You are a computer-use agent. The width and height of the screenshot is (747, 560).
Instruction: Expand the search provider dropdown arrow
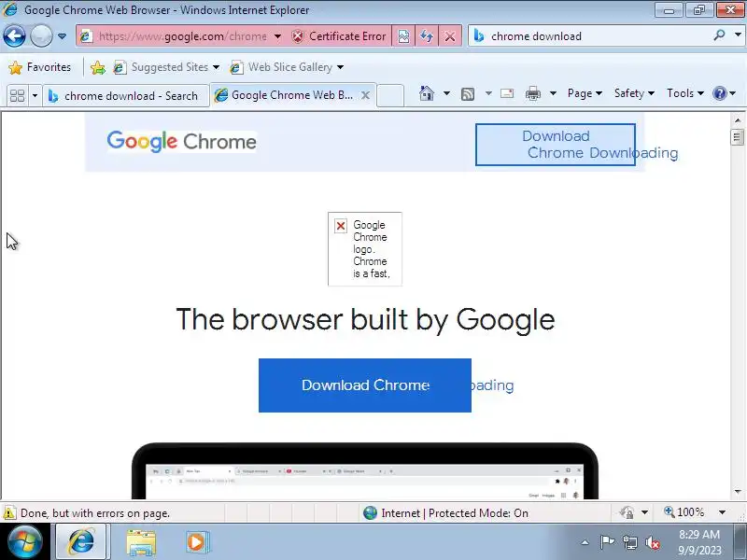coord(738,35)
